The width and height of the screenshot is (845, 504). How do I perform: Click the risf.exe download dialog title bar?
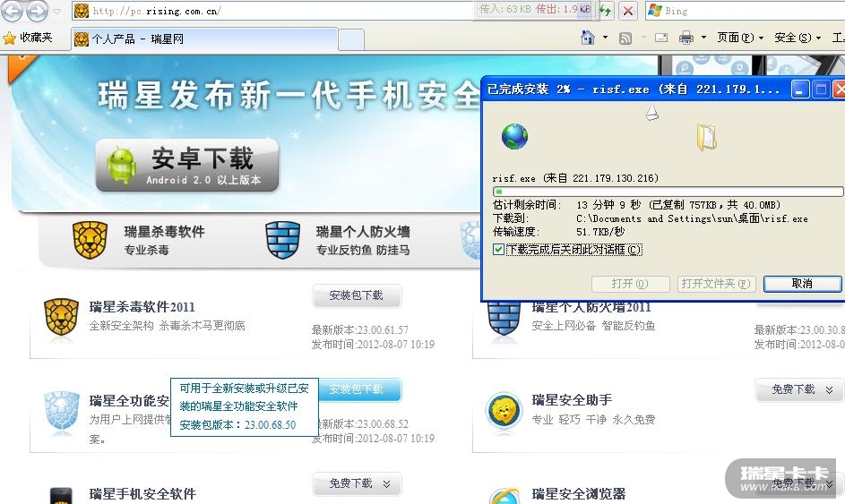pyautogui.click(x=636, y=89)
